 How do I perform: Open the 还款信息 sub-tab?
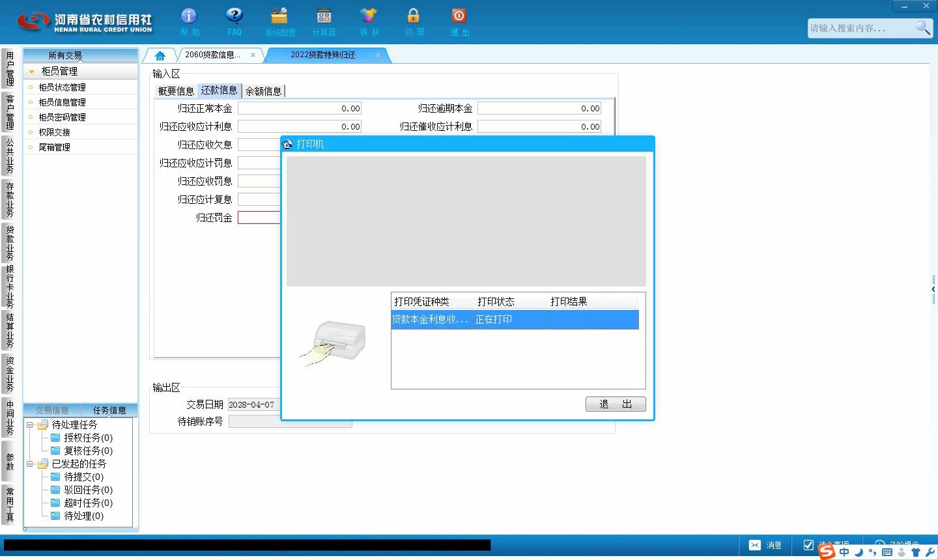[x=219, y=91]
